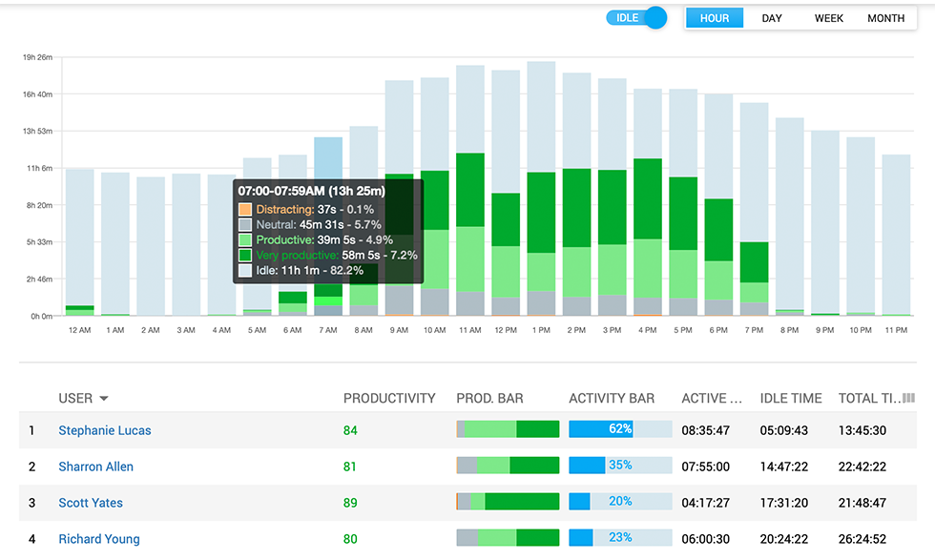Click PRODUCTIVITY column header
Viewport: 935px width, 560px height.
pos(389,399)
